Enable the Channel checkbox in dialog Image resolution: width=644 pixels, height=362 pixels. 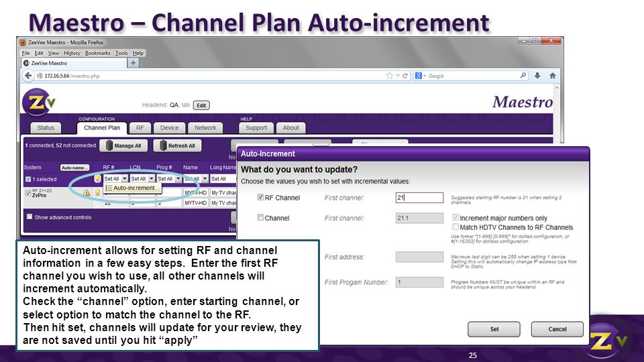click(x=260, y=217)
